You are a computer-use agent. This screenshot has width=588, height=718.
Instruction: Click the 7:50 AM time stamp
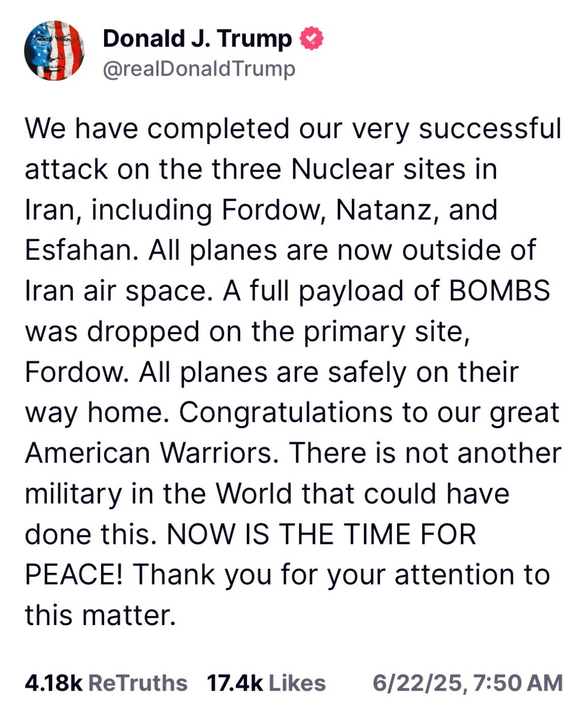[x=517, y=683]
